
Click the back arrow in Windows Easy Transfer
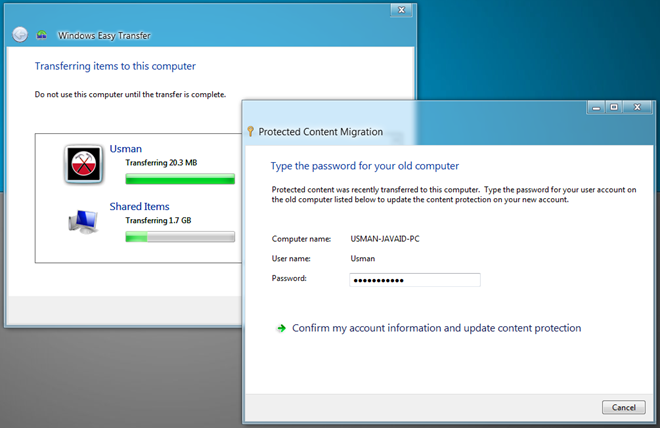[x=20, y=35]
